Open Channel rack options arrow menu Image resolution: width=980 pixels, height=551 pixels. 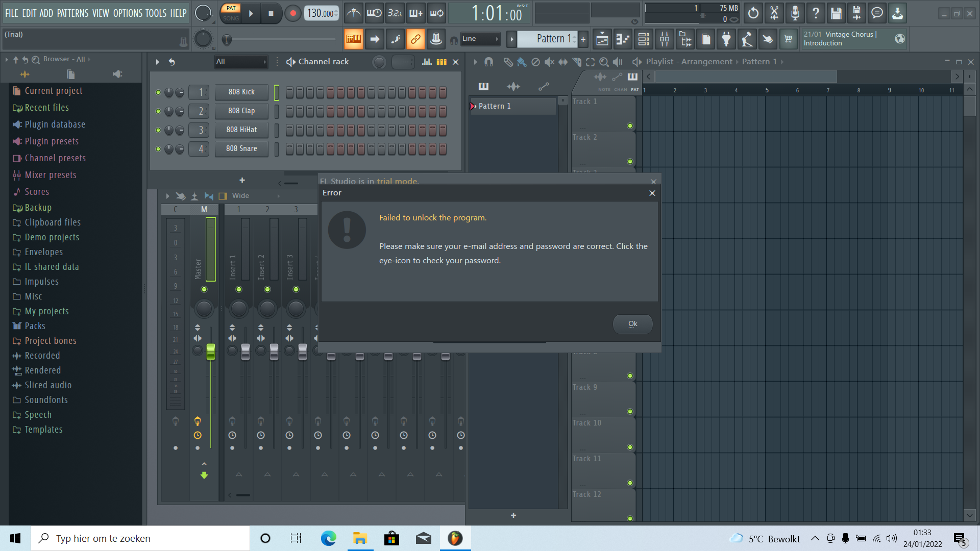(x=157, y=62)
